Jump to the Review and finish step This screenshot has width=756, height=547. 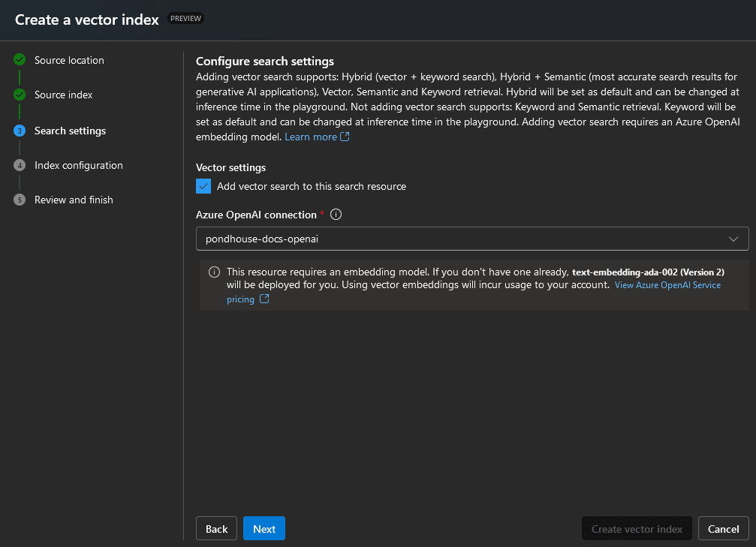(73, 200)
